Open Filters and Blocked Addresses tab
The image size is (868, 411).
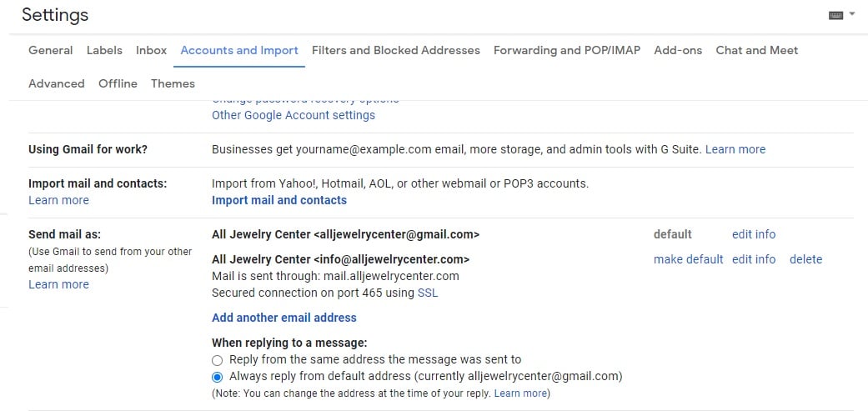point(396,50)
